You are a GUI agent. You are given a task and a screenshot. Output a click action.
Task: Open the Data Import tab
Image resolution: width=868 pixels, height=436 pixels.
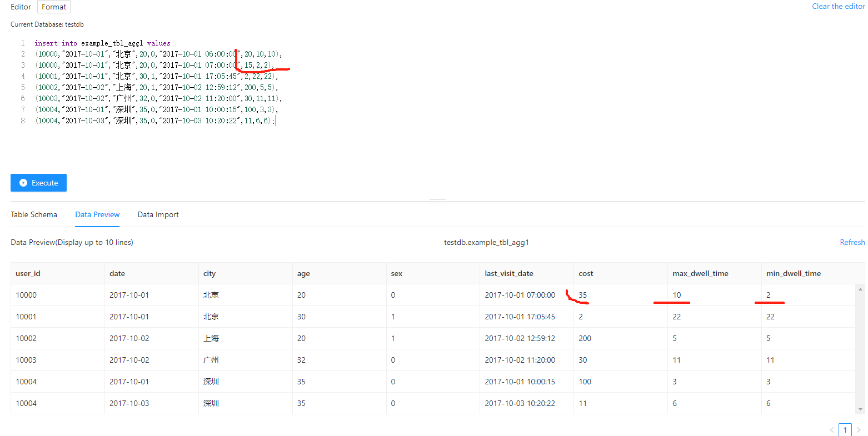[x=158, y=214]
